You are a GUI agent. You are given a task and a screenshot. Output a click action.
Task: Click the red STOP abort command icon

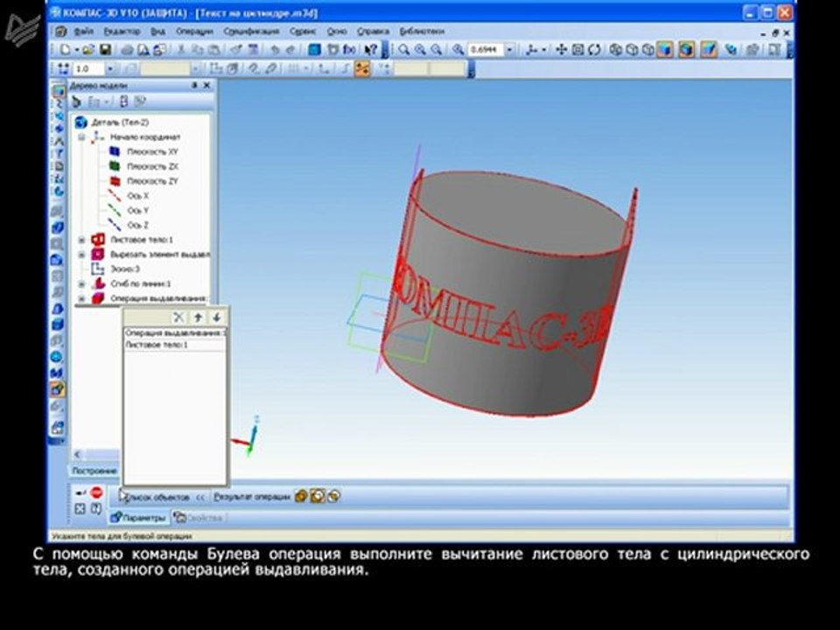(x=96, y=493)
